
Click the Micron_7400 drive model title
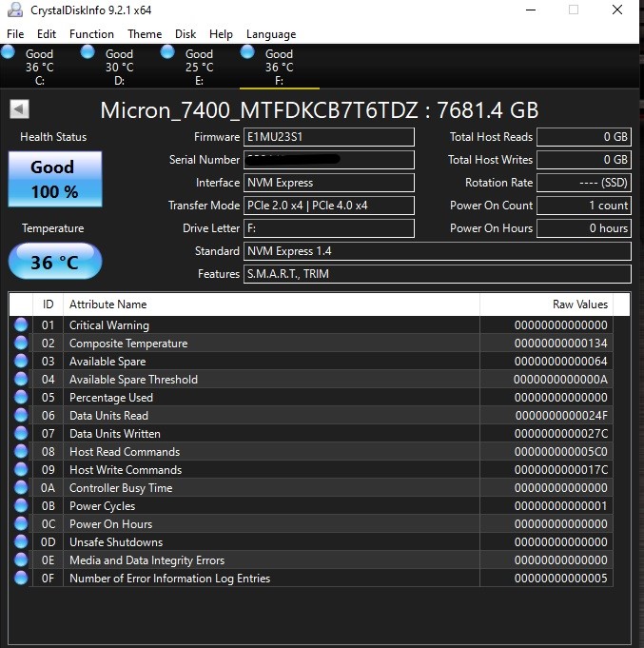point(320,110)
